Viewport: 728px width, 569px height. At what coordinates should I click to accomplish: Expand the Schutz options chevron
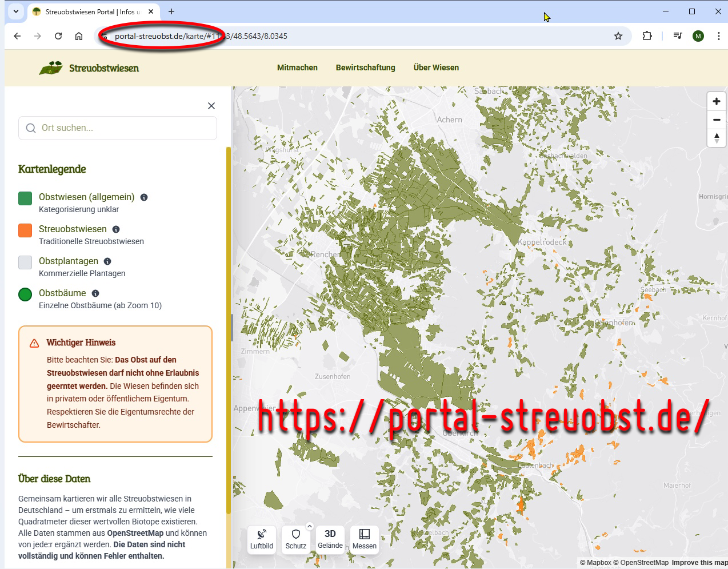(310, 526)
